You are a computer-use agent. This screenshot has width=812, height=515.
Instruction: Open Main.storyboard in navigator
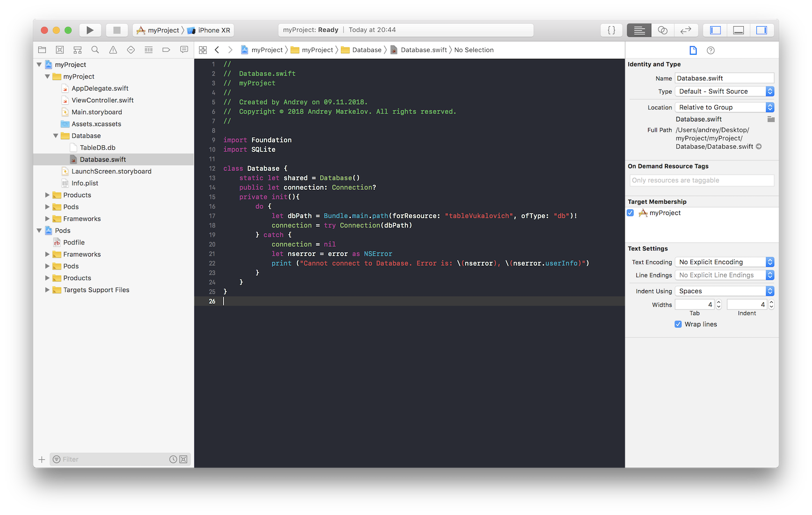click(x=96, y=112)
